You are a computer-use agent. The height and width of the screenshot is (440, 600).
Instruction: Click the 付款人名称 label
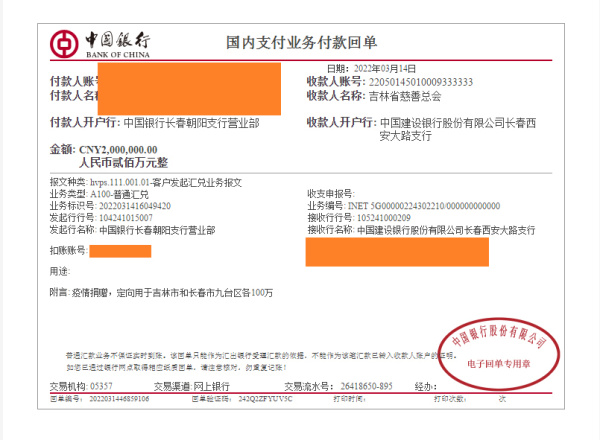click(74, 95)
